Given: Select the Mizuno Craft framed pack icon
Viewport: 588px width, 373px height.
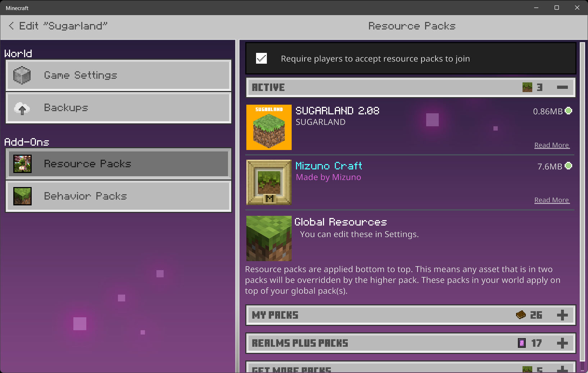Looking at the screenshot, I should click(269, 182).
